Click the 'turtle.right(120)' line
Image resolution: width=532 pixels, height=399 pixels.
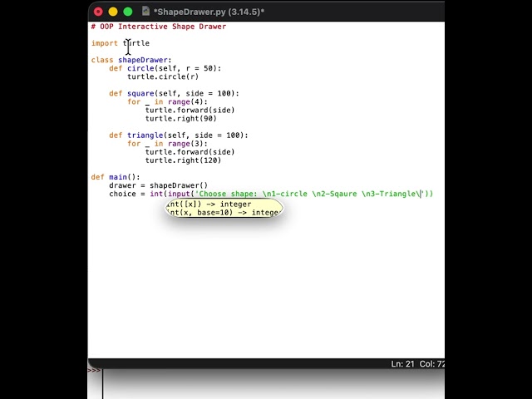[183, 160]
